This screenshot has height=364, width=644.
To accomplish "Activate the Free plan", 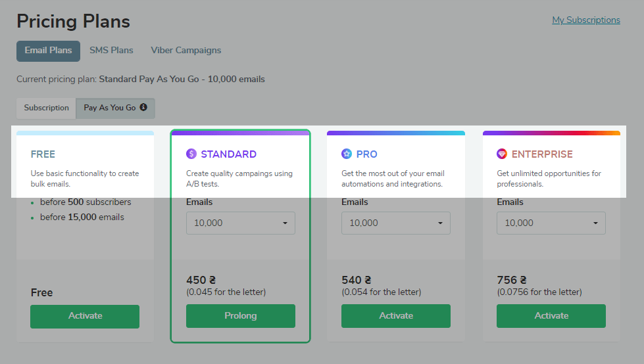I will pos(85,316).
